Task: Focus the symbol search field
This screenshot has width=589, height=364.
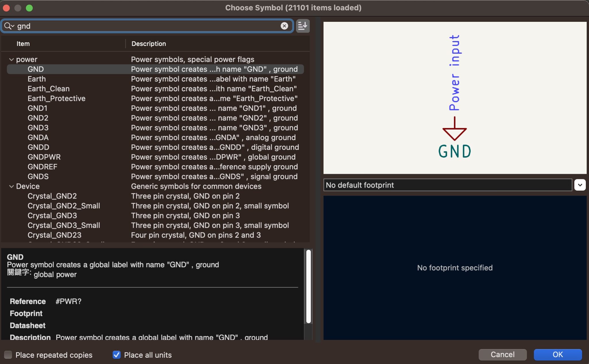Action: coord(147,26)
